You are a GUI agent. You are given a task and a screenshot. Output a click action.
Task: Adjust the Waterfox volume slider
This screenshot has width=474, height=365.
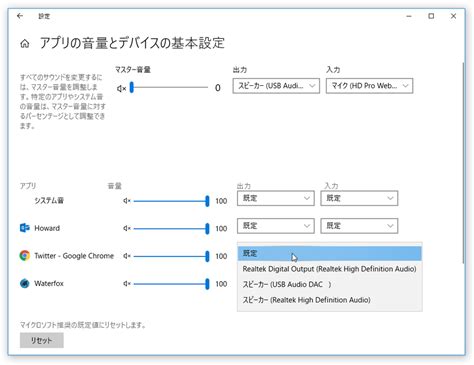coord(171,284)
